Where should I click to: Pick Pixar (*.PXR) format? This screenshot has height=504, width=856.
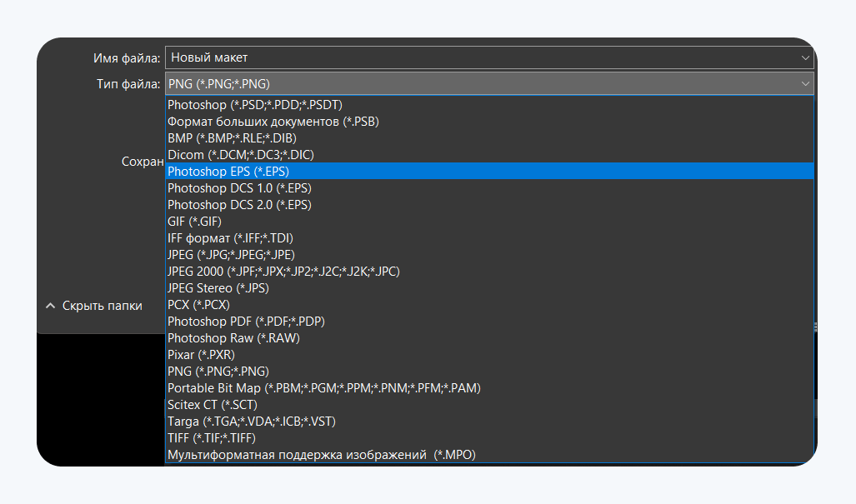coord(489,355)
